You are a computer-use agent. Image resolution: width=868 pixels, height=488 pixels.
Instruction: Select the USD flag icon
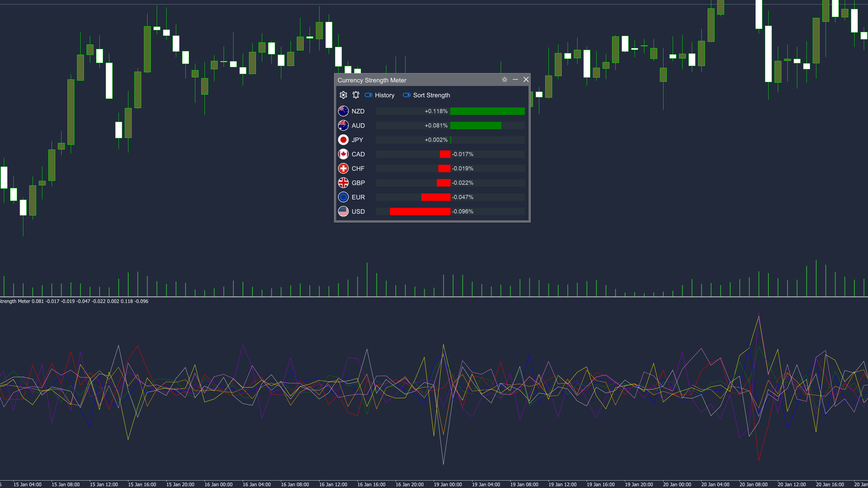[x=343, y=212]
